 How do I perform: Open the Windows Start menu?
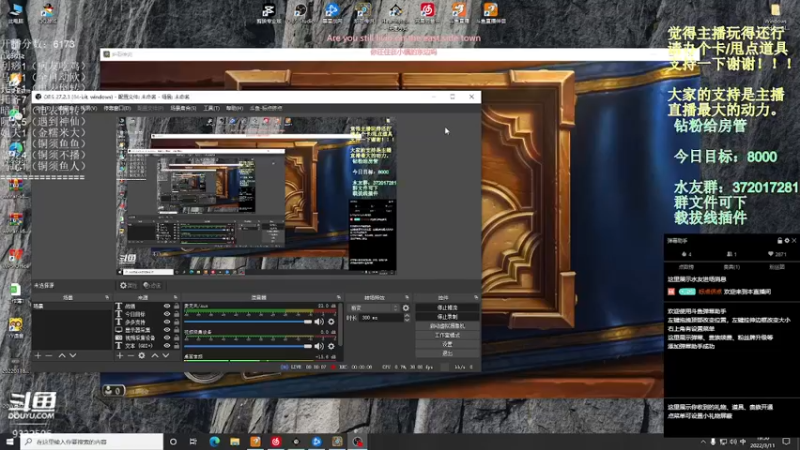click(x=10, y=441)
